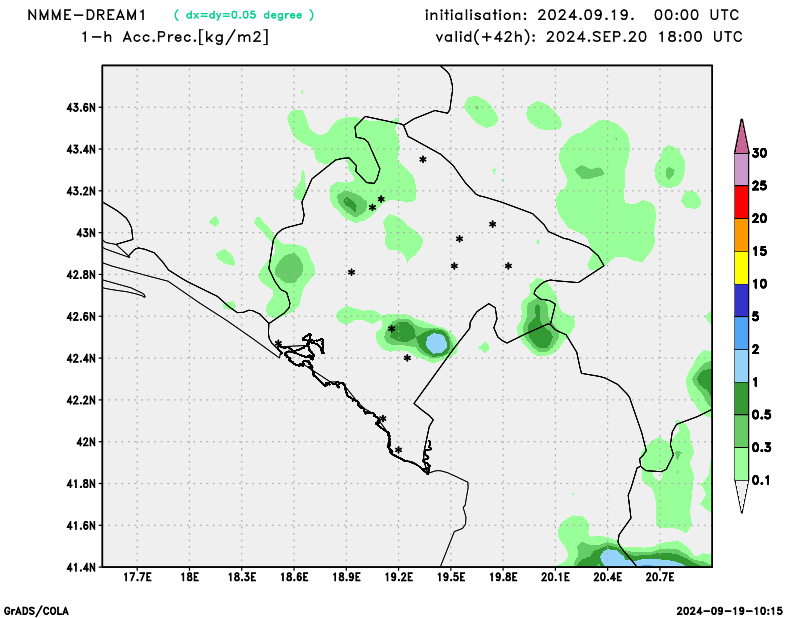
Task: Select the dark blue 5–10 legend band
Action: 741,300
